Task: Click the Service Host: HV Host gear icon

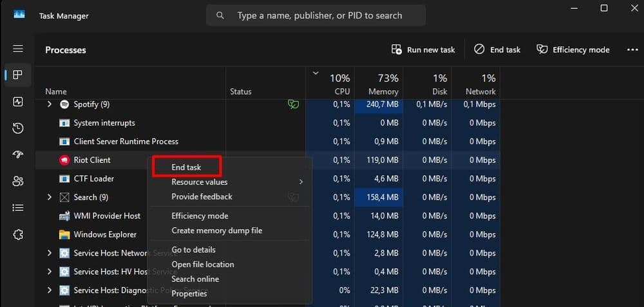Action: click(x=64, y=272)
